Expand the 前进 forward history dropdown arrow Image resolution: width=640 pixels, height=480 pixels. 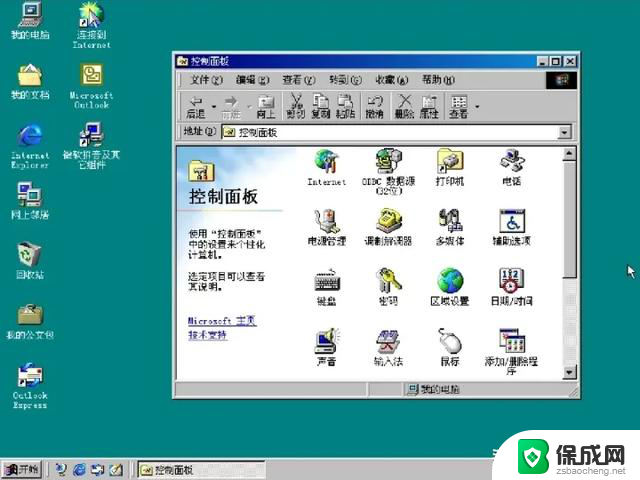tap(249, 107)
